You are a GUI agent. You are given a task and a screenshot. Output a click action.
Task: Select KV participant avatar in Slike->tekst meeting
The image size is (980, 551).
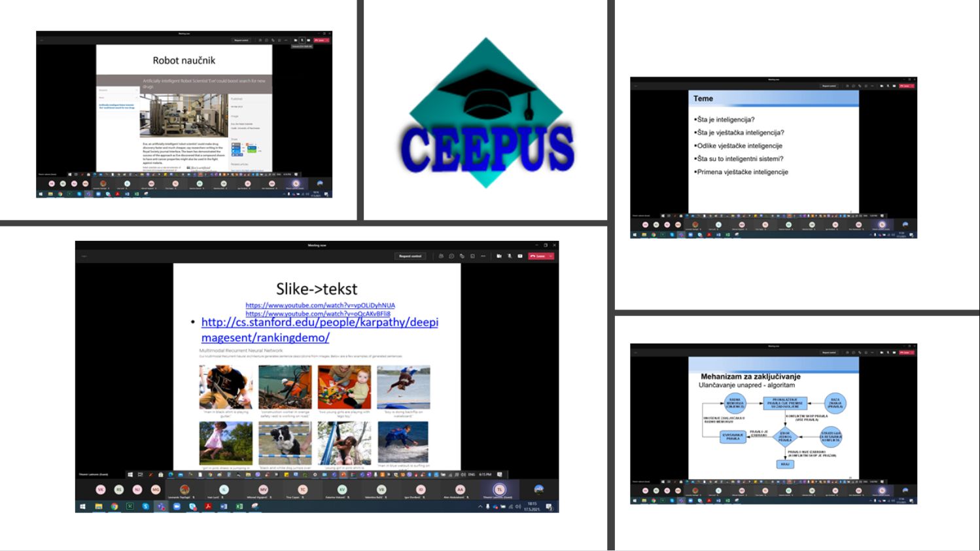pyautogui.click(x=341, y=489)
